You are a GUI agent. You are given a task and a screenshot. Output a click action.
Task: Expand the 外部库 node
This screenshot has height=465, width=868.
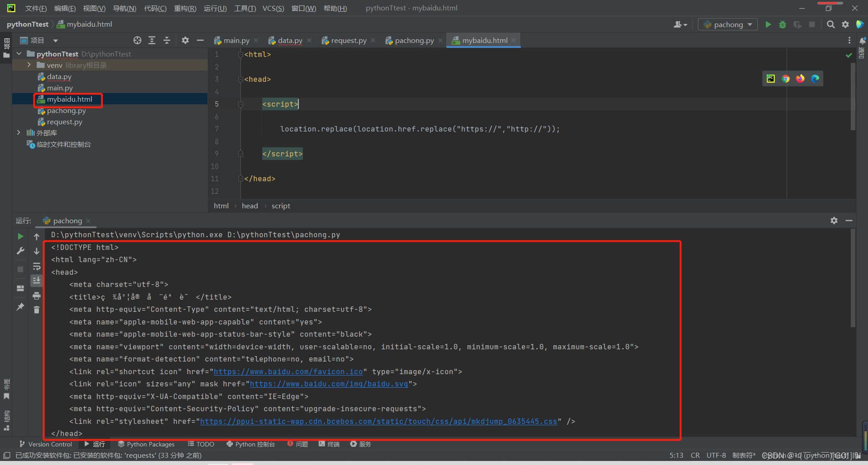point(19,133)
